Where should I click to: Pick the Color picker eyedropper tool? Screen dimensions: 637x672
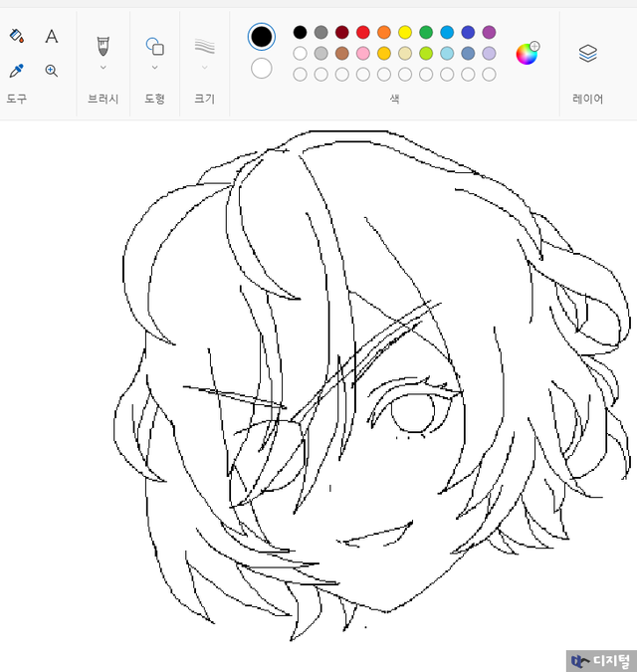click(16, 71)
